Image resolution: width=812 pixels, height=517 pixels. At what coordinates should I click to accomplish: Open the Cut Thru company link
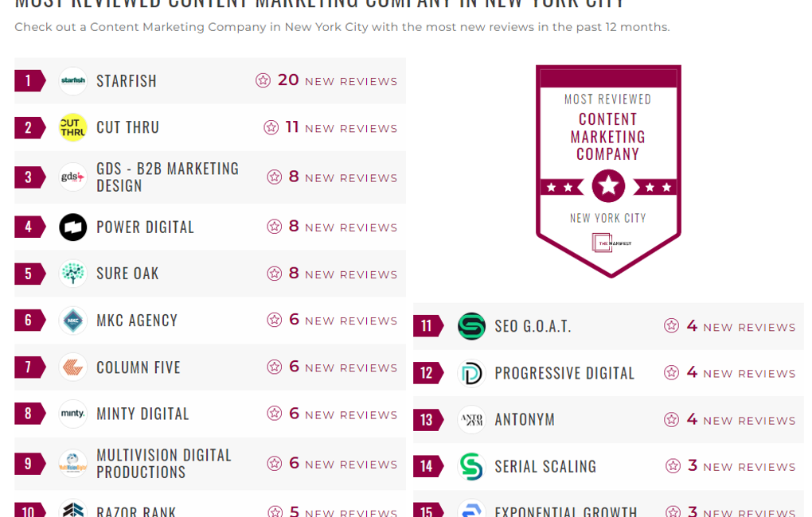pyautogui.click(x=128, y=127)
